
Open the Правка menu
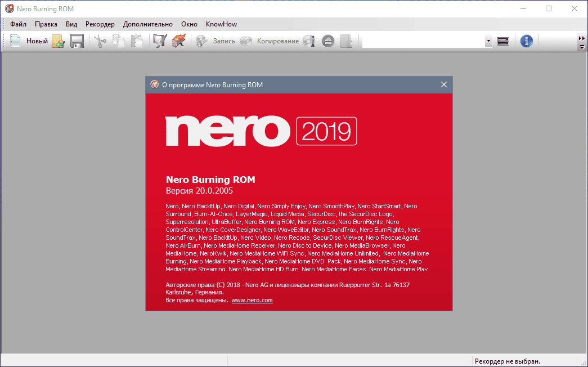coord(46,24)
